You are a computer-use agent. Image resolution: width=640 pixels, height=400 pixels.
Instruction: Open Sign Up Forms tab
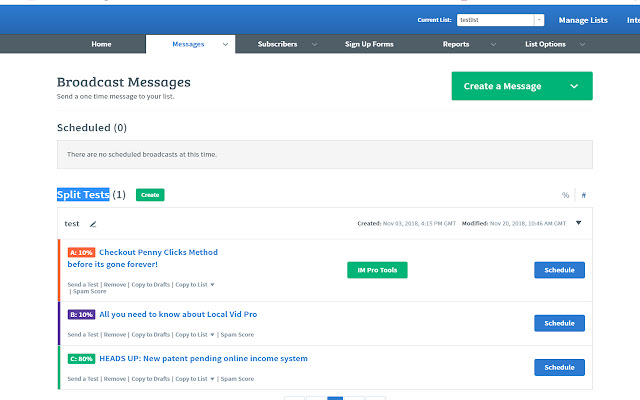(369, 44)
